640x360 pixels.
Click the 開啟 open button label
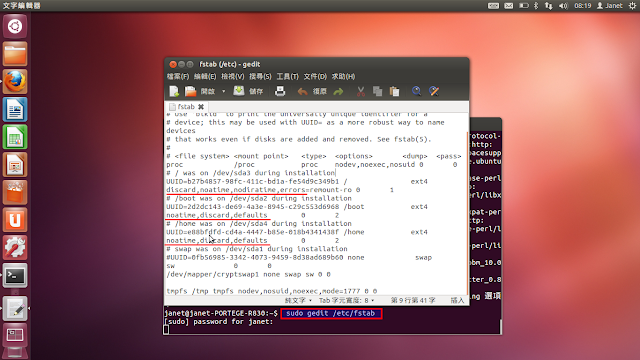tap(208, 91)
